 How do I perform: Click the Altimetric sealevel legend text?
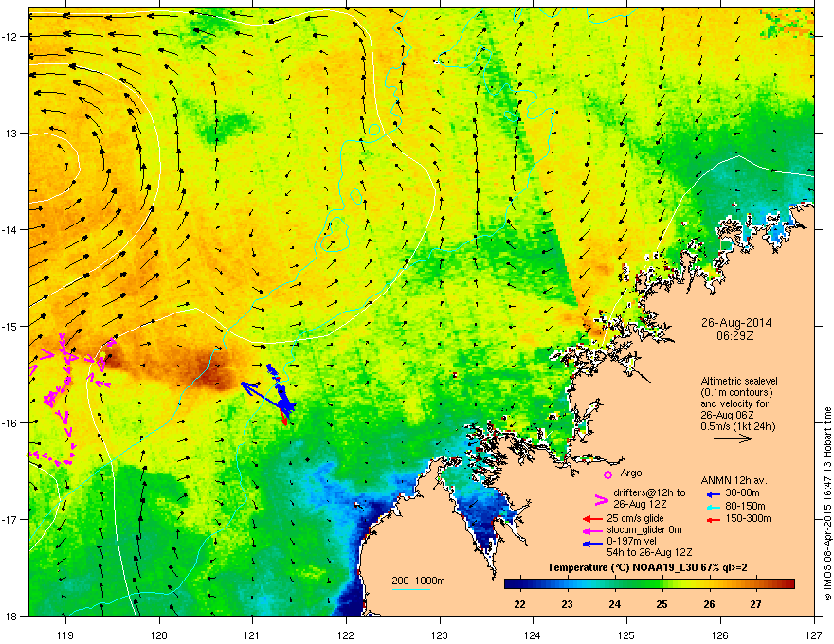pyautogui.click(x=739, y=381)
